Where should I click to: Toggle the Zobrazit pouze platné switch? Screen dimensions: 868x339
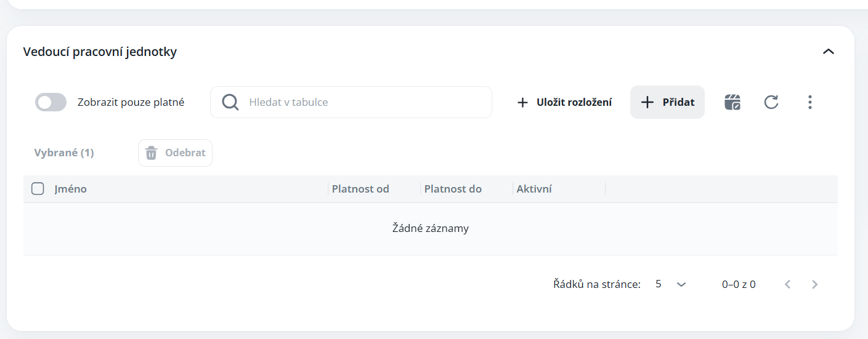[51, 102]
